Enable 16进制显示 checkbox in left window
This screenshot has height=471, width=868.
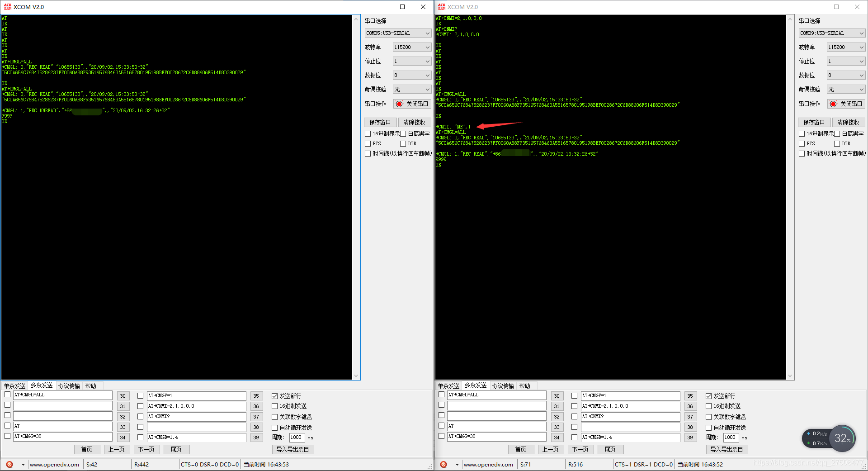tap(368, 133)
